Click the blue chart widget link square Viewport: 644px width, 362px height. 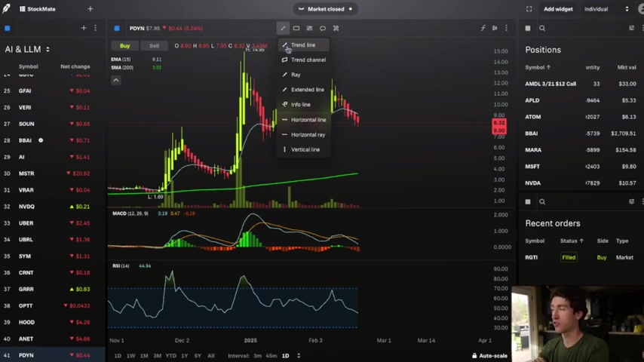[117, 29]
